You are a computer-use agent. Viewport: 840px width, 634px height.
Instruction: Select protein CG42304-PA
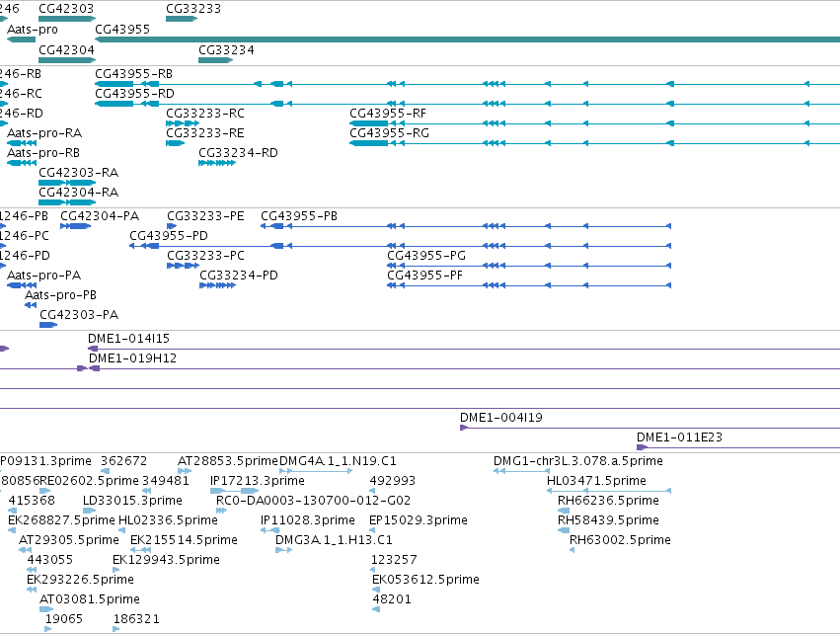pos(100,216)
